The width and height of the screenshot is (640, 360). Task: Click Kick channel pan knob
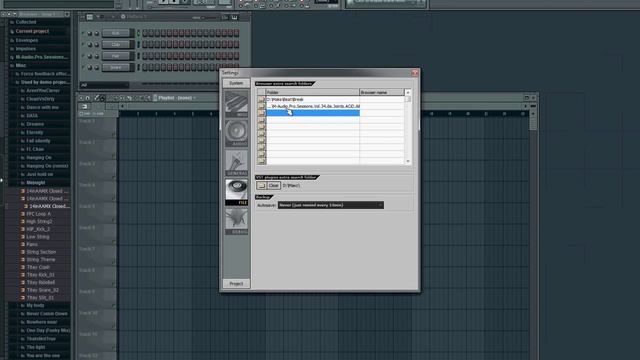point(90,33)
